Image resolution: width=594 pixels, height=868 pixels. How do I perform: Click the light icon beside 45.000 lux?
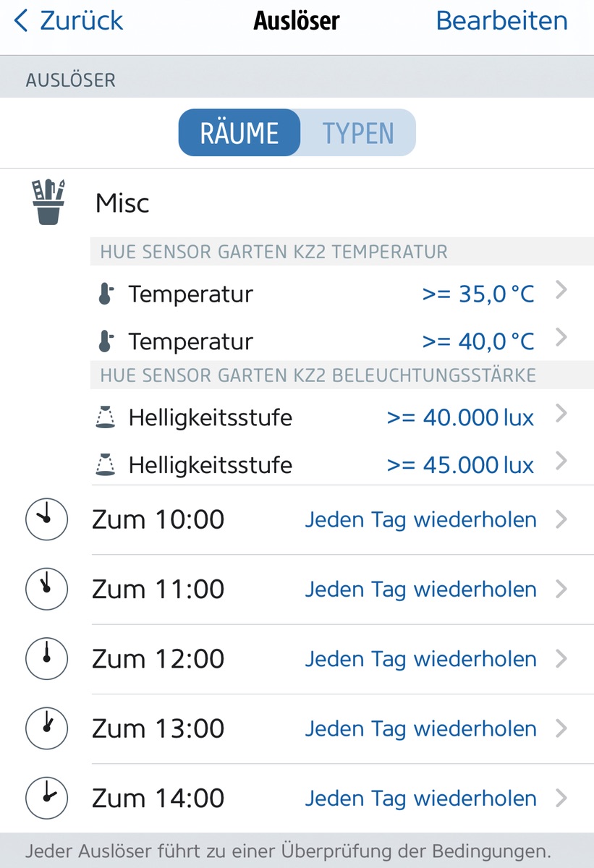(106, 464)
